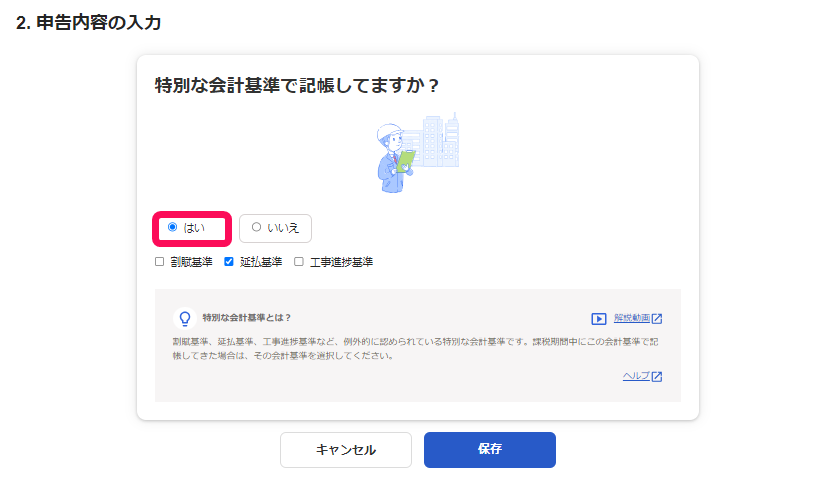Select the はい radio button

pyautogui.click(x=173, y=228)
